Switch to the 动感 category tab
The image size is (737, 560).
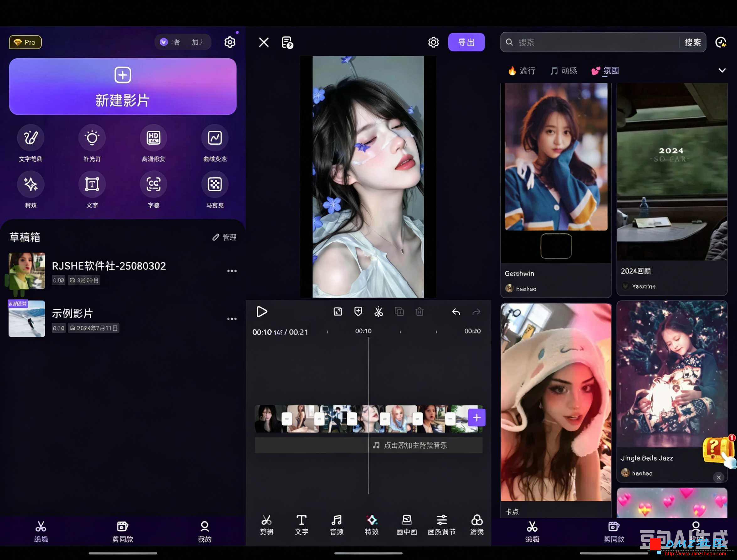point(563,71)
